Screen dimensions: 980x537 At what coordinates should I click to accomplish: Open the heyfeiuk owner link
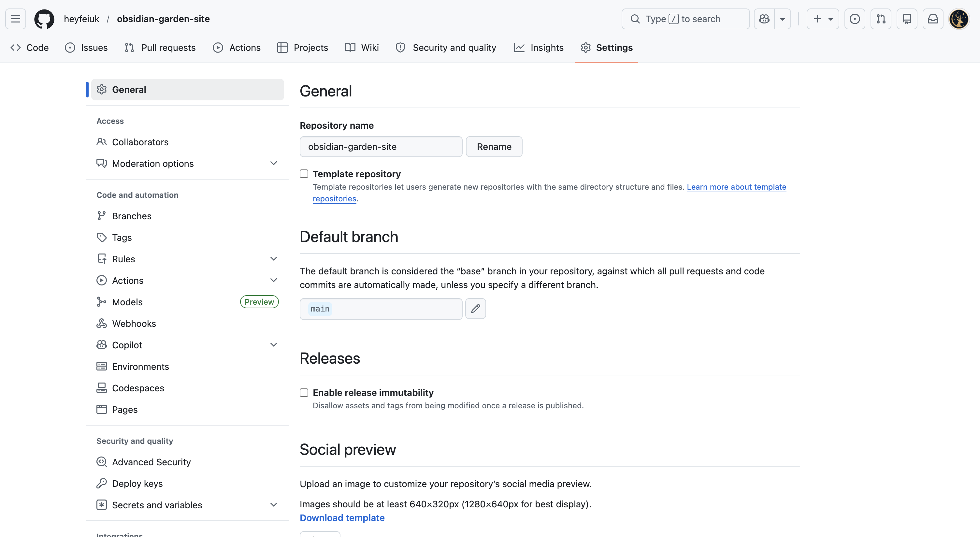click(81, 19)
